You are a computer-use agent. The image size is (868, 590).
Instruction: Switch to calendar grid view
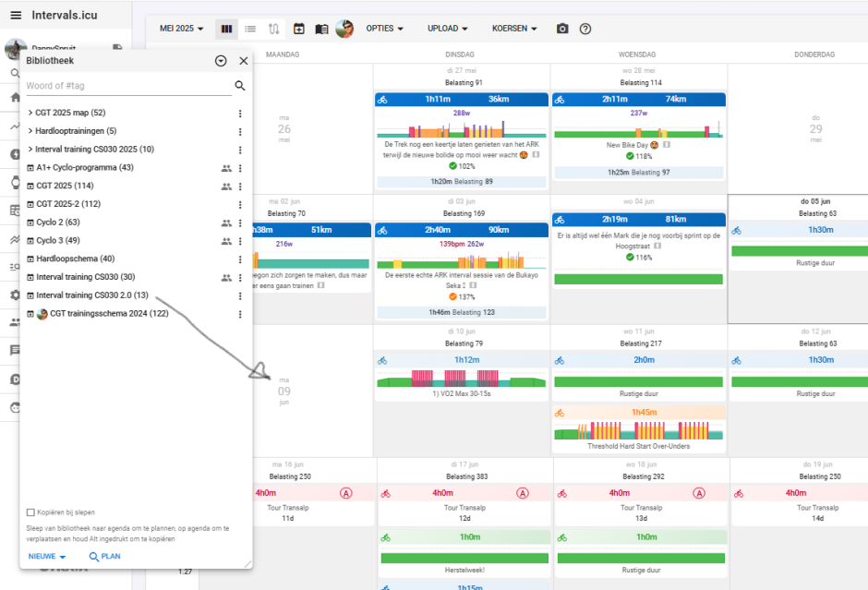(x=226, y=29)
